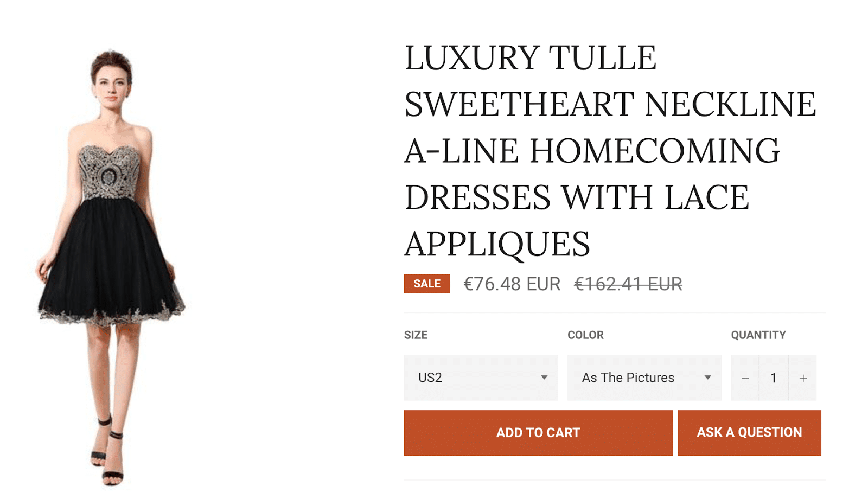
Task: Click the word APPLIQUES in the title
Action: 497,244
